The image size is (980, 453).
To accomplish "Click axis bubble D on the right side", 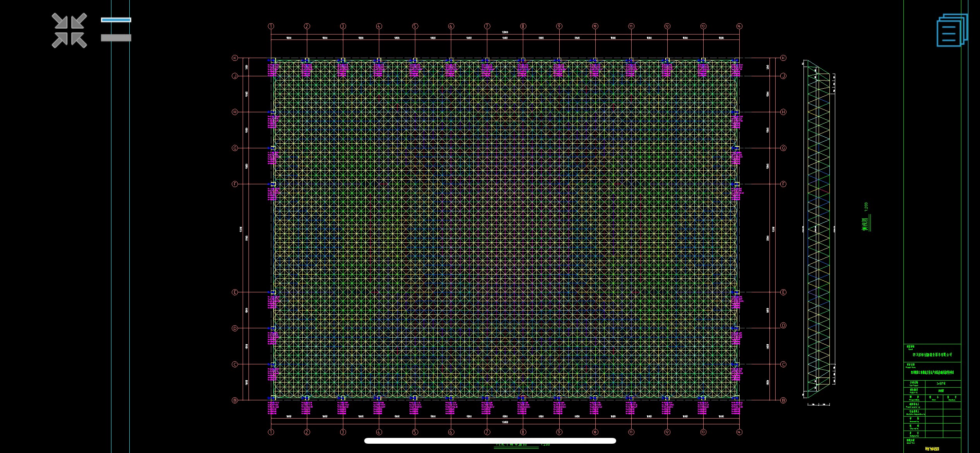I will point(783,326).
